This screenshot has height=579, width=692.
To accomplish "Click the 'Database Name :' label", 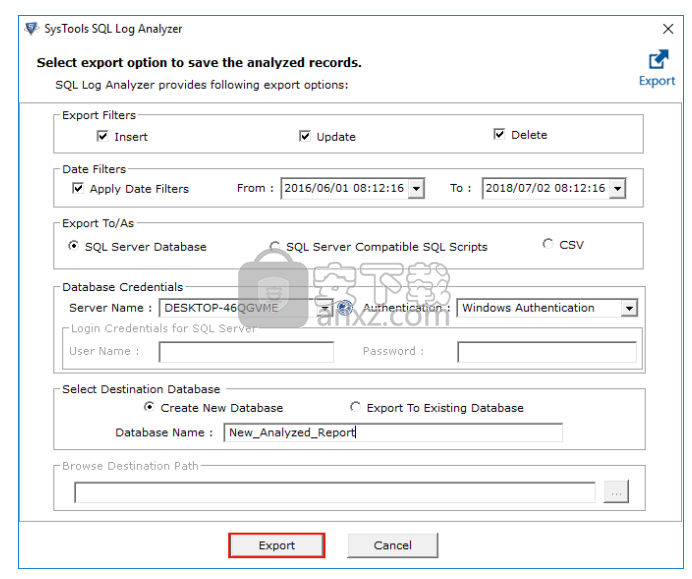I will pyautogui.click(x=164, y=432).
